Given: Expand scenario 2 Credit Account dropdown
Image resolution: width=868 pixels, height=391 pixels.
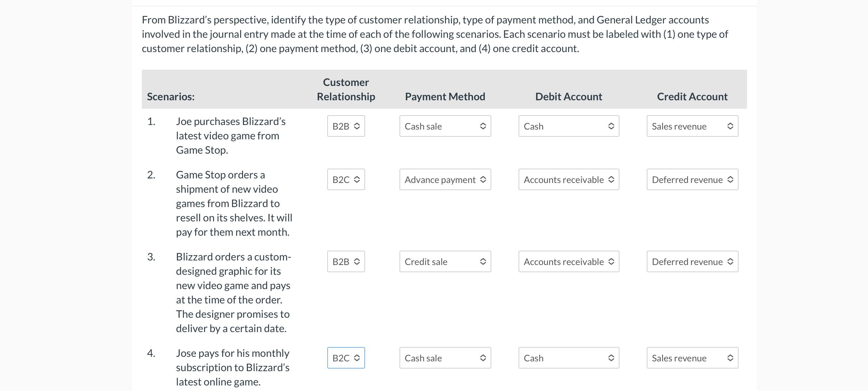Looking at the screenshot, I should [x=692, y=179].
